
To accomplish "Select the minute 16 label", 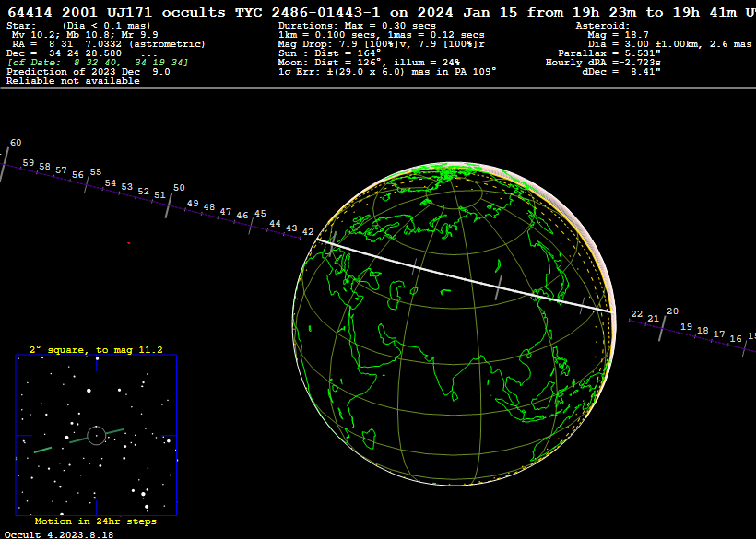I will 736,339.
